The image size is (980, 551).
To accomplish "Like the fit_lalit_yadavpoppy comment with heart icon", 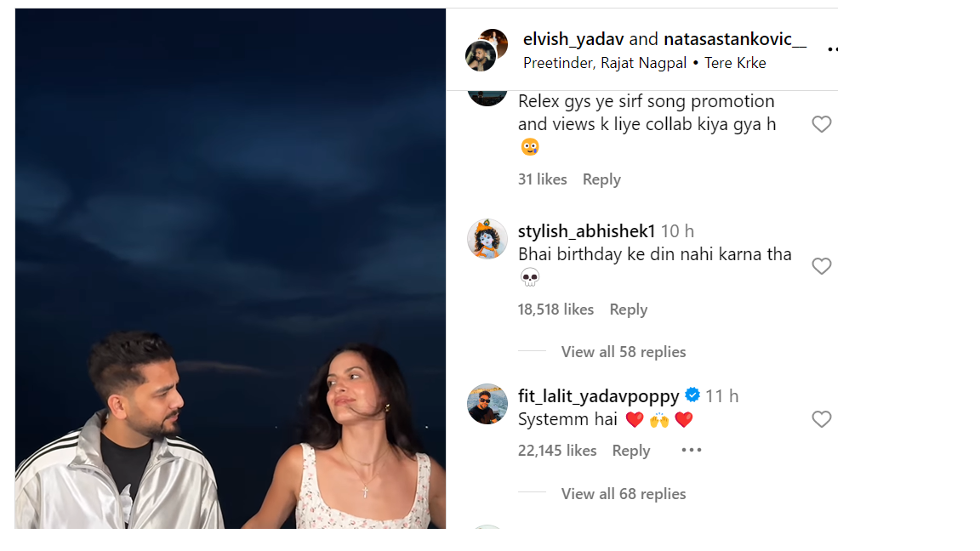I will [x=821, y=419].
